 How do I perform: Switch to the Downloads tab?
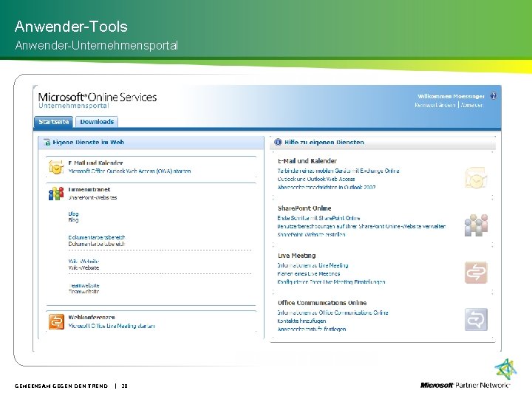pyautogui.click(x=97, y=122)
